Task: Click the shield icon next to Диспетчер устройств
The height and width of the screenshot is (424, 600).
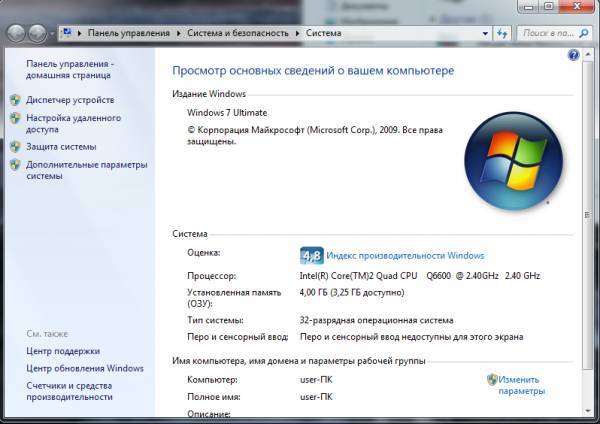Action: (14, 100)
